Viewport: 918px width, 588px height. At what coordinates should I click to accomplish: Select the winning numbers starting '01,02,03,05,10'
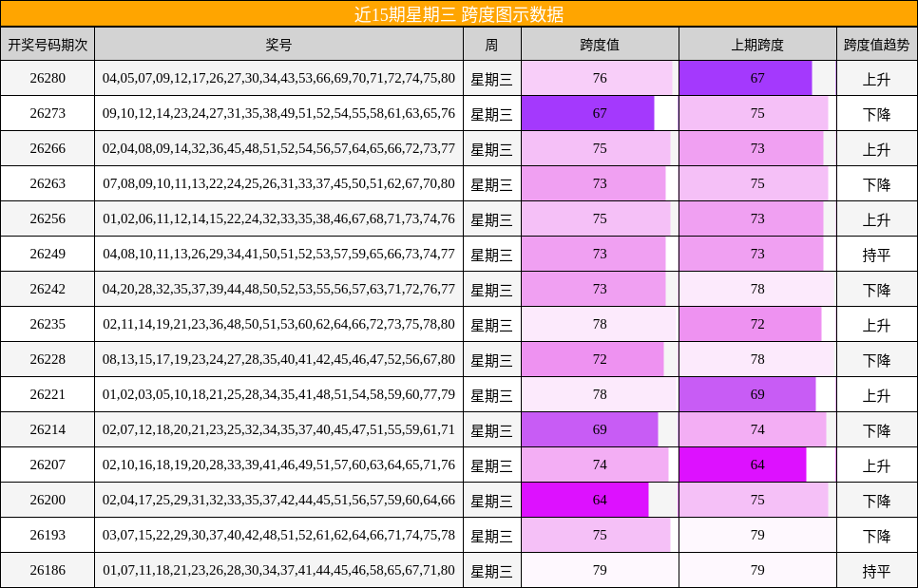278,394
